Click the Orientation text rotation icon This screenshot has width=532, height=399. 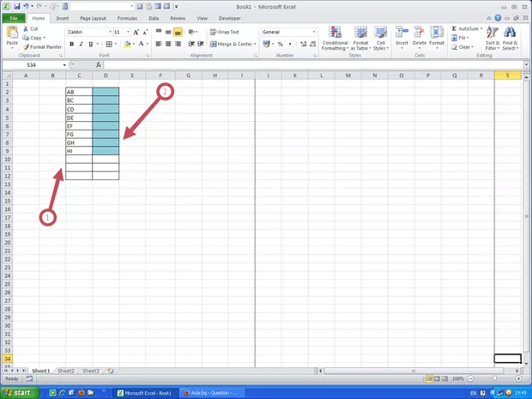191,32
